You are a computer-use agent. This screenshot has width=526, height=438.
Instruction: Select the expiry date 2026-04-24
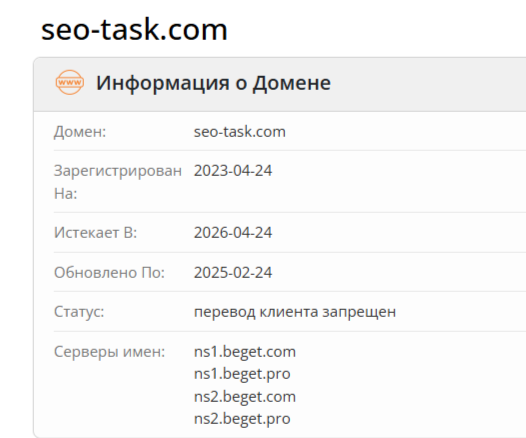[x=233, y=232]
